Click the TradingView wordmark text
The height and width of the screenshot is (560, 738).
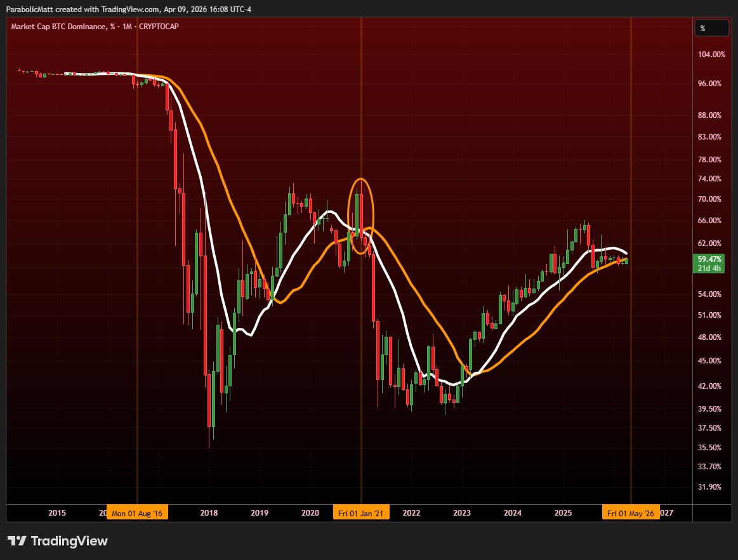tap(69, 541)
